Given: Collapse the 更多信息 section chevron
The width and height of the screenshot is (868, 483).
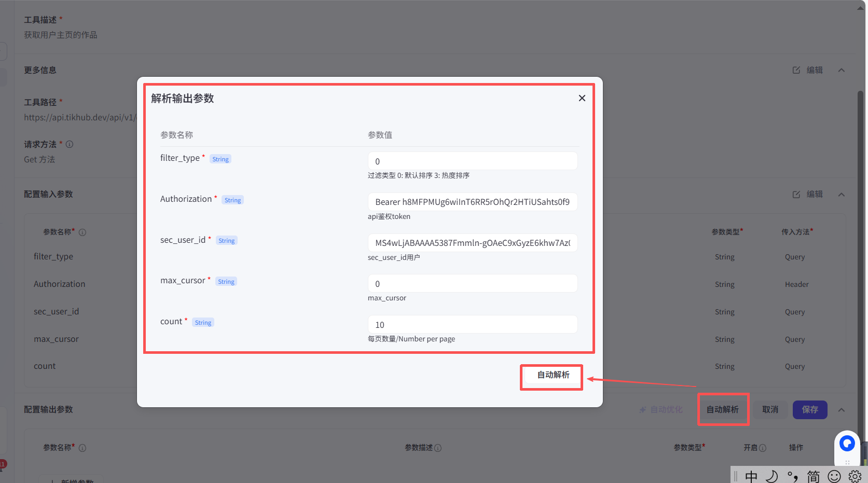Looking at the screenshot, I should pos(841,70).
